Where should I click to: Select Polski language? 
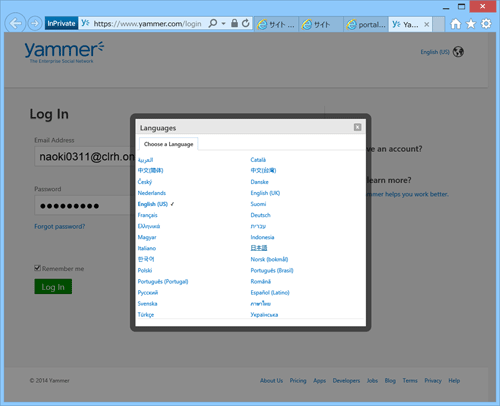pyautogui.click(x=145, y=270)
